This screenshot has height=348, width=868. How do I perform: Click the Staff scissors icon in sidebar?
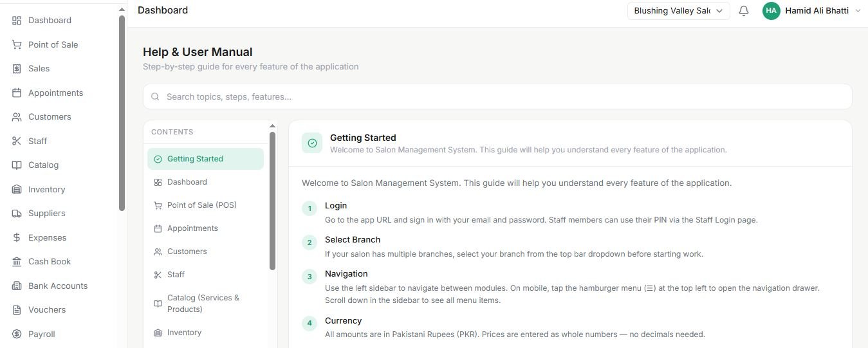click(17, 141)
